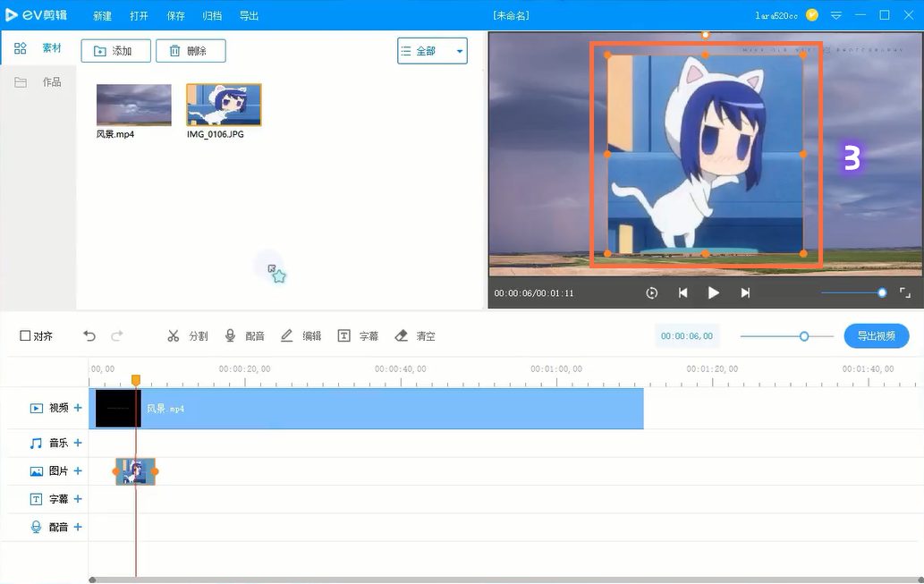Image resolution: width=924 pixels, height=584 pixels.
Task: Open the 新建 menu
Action: pos(103,16)
